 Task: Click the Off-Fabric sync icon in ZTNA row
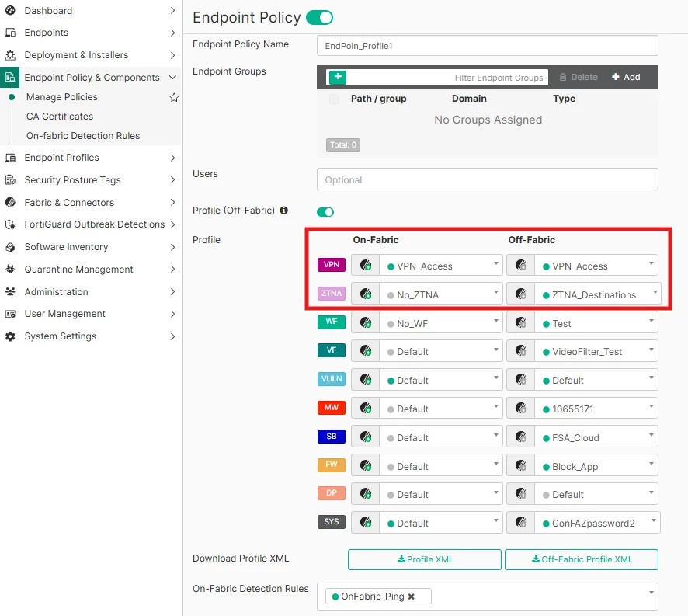521,294
